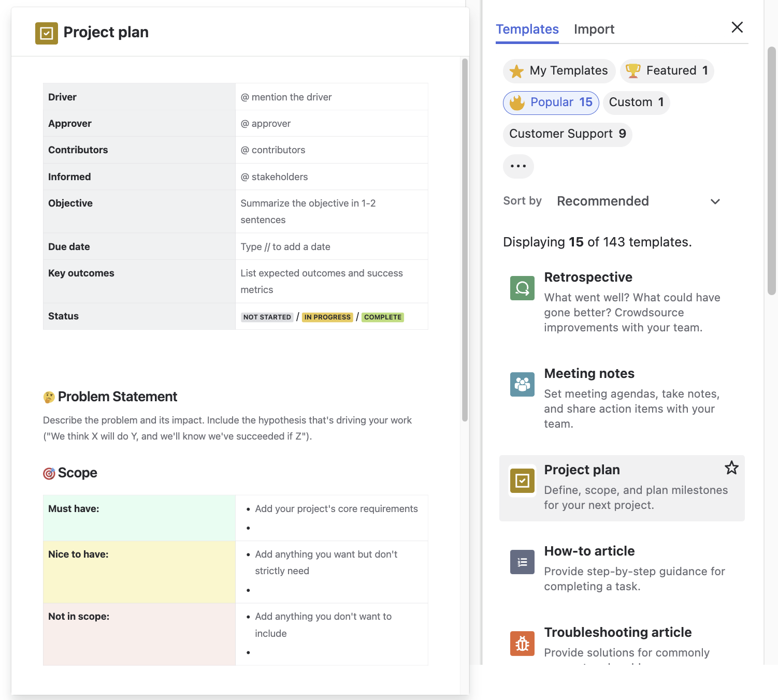Click the 'Key outcomes' row label
Viewport: 778px width, 700px height.
[81, 273]
